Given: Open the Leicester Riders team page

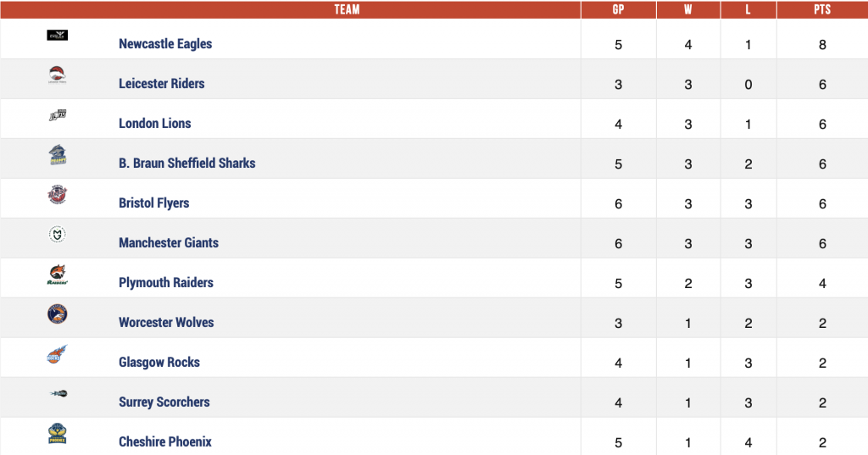Looking at the screenshot, I should tap(162, 84).
